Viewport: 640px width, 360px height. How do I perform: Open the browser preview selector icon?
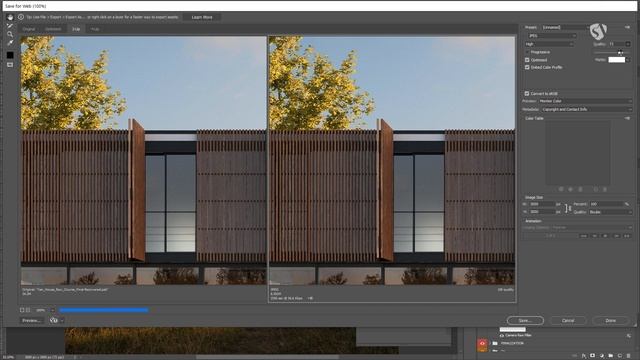pyautogui.click(x=54, y=320)
